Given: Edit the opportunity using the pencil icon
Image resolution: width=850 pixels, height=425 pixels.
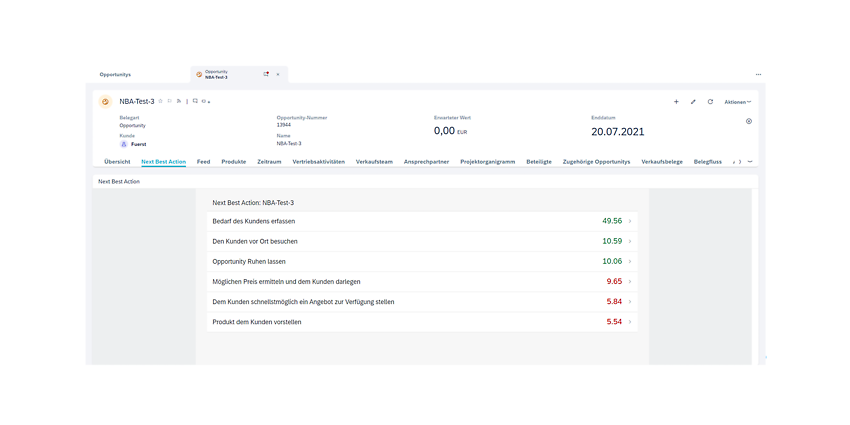Looking at the screenshot, I should tap(693, 101).
